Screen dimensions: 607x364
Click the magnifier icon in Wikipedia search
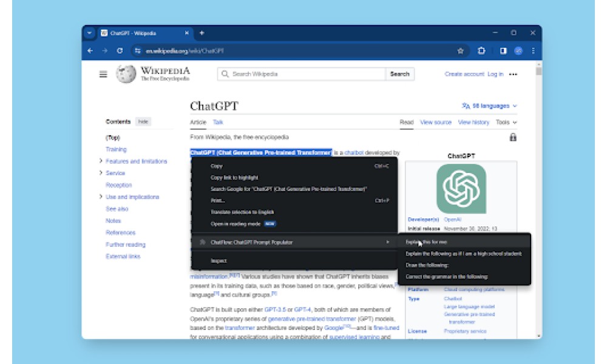coord(225,74)
